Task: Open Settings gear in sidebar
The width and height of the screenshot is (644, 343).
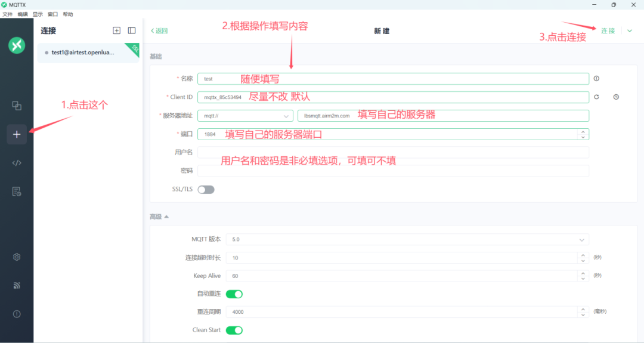Action: click(17, 257)
